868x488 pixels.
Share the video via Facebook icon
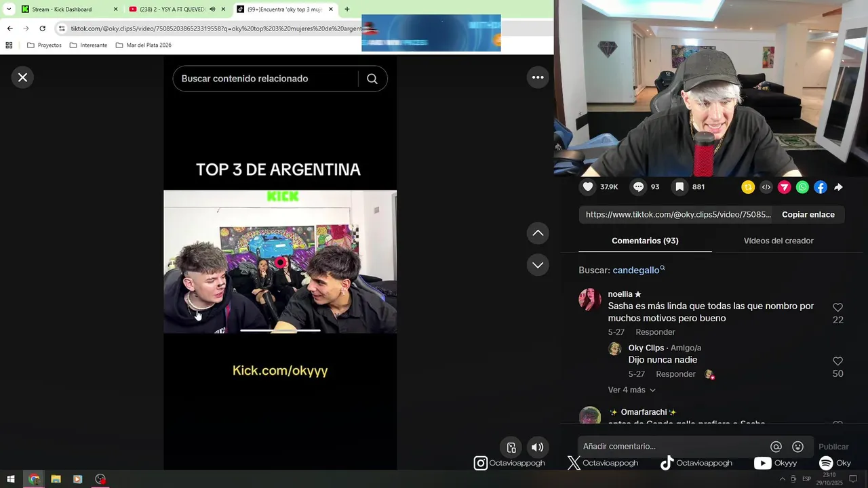pos(821,187)
